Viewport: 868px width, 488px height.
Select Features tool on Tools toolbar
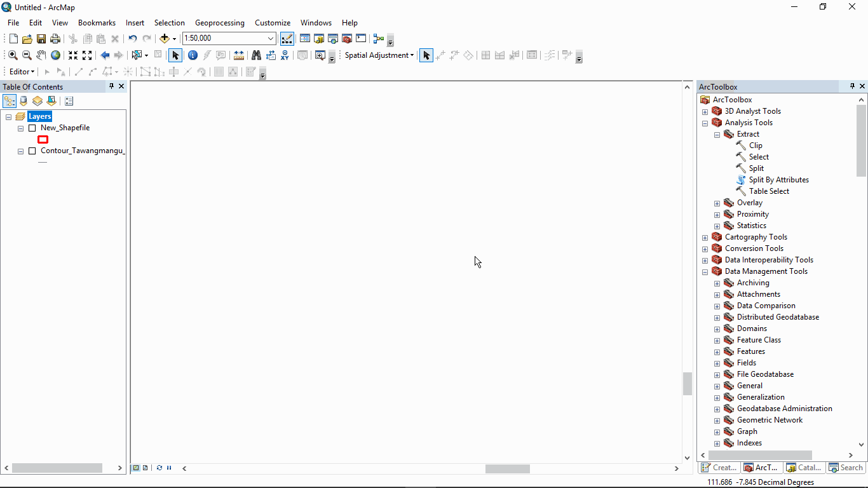136,55
